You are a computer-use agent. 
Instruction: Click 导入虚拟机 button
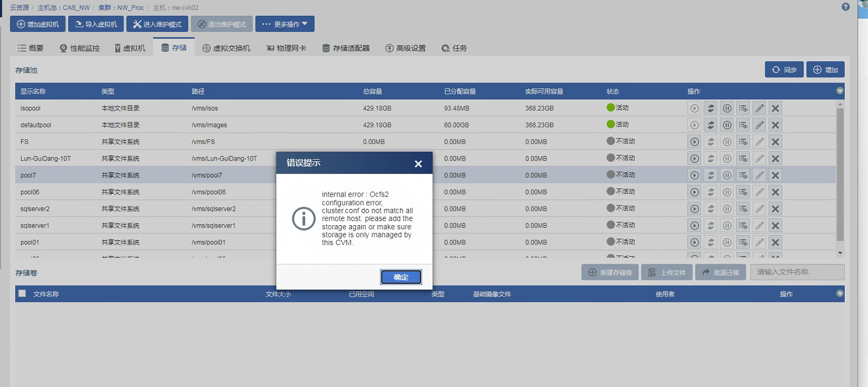coord(96,24)
